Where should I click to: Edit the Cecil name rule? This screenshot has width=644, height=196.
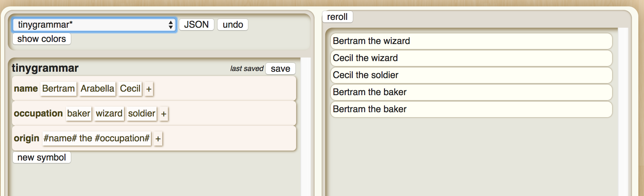pos(130,88)
